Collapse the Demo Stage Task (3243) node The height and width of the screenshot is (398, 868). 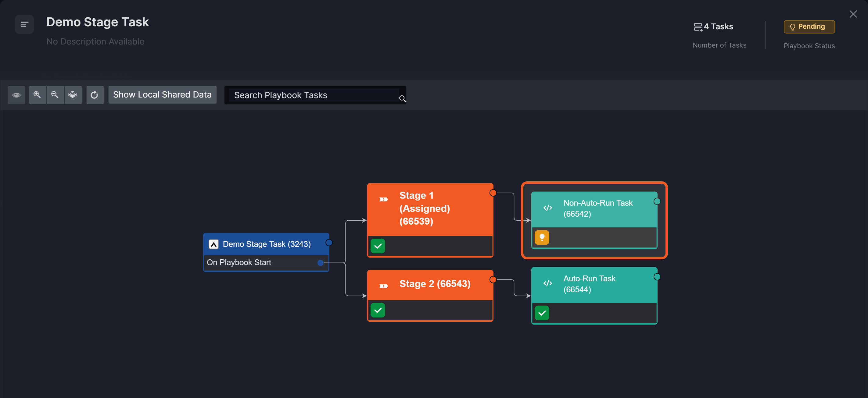point(213,244)
